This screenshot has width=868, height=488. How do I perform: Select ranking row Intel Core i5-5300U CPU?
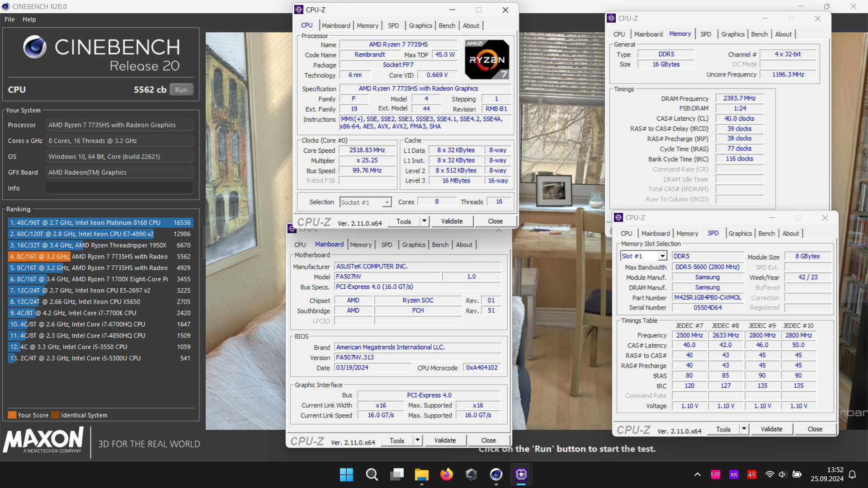100,358
